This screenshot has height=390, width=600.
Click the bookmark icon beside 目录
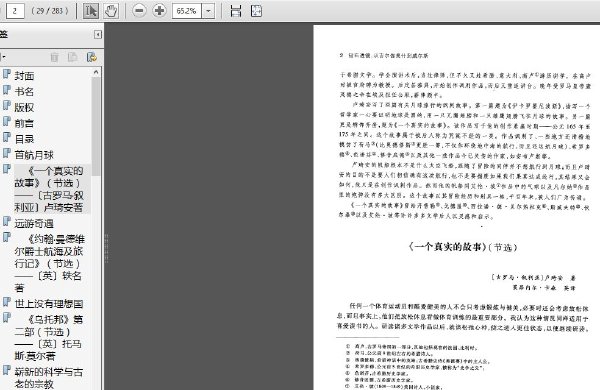7,137
